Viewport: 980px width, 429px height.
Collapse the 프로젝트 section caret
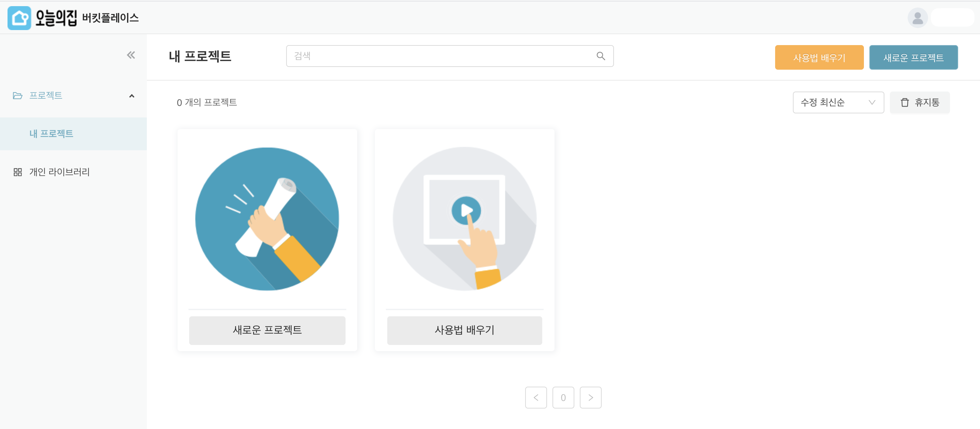tap(131, 96)
